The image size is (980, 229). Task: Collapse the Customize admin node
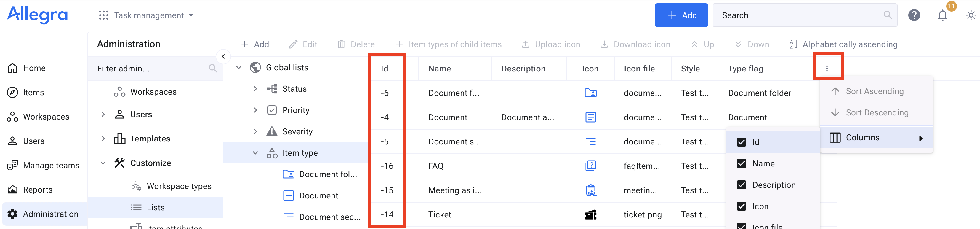point(103,163)
